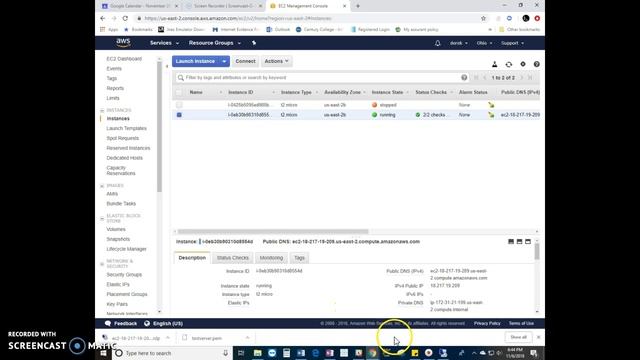
Task: Open EC2 Dashboard in the sidebar
Action: 124,59
